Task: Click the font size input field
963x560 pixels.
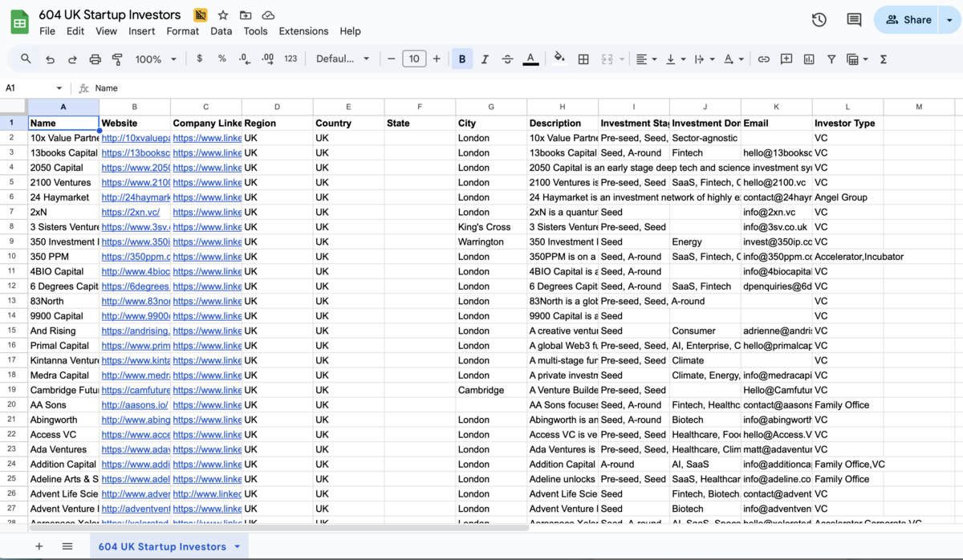Action: 414,59
